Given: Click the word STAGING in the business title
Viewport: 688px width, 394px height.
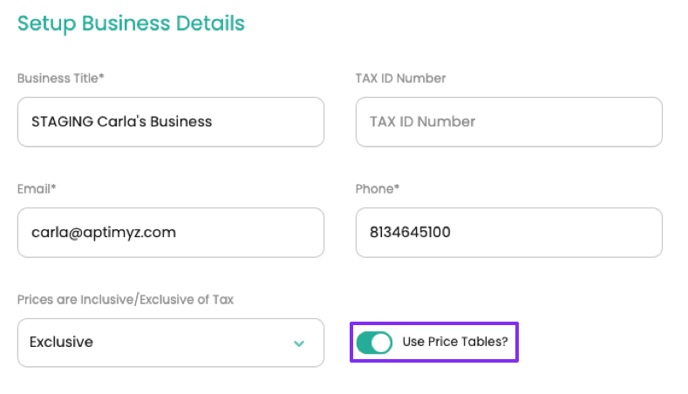Looking at the screenshot, I should point(62,122).
